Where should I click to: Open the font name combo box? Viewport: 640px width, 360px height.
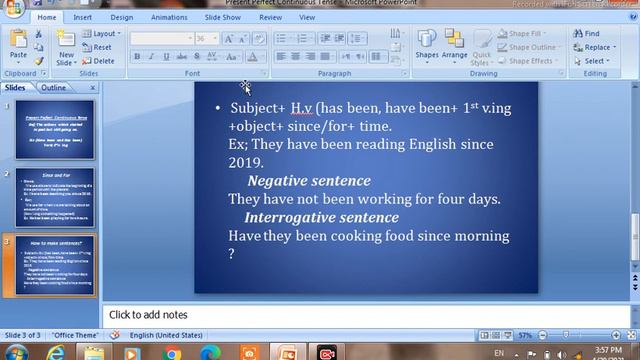[x=162, y=38]
